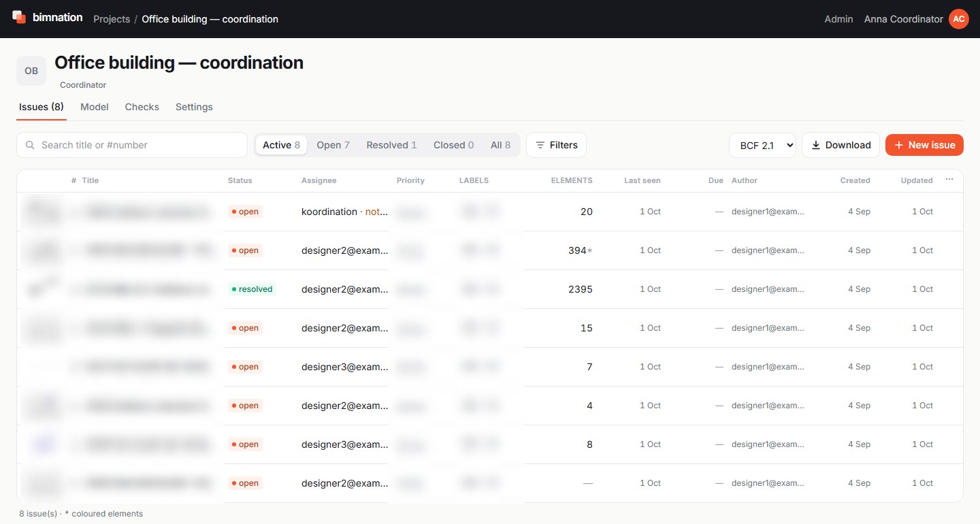
Task: Click the bimnation logo icon
Action: click(19, 18)
